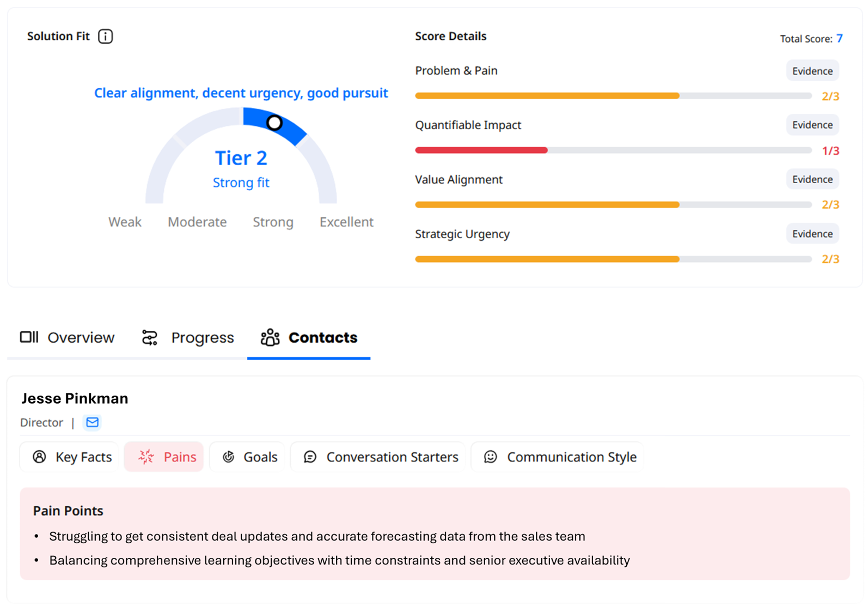
Task: Show Evidence for Strategic Urgency
Action: point(812,234)
